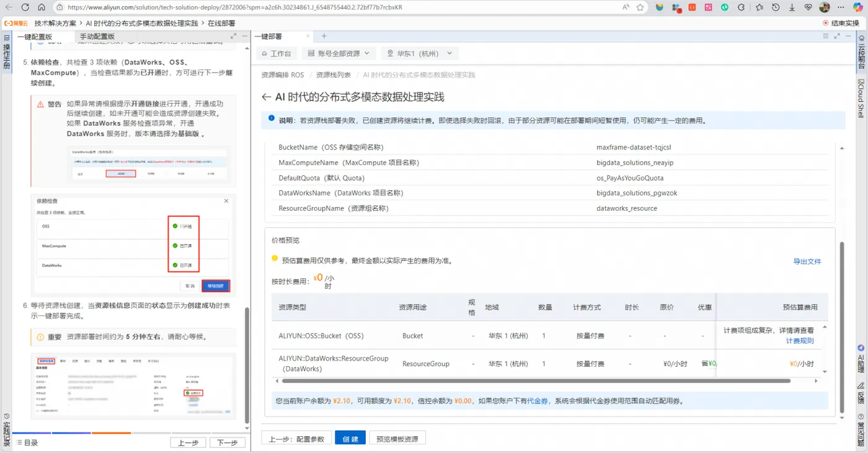Image resolution: width=868 pixels, height=453 pixels.
Task: Open browser essentials heart icon
Action: [x=808, y=7]
